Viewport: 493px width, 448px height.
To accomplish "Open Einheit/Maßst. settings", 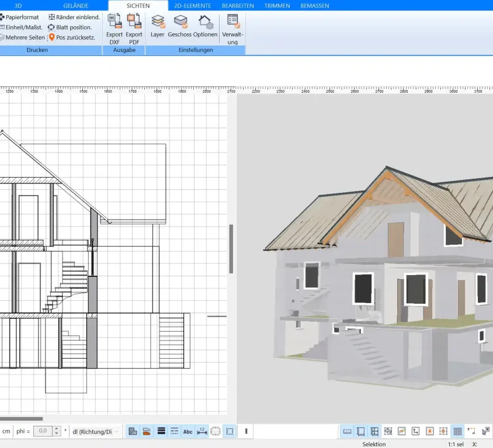I will 21,27.
